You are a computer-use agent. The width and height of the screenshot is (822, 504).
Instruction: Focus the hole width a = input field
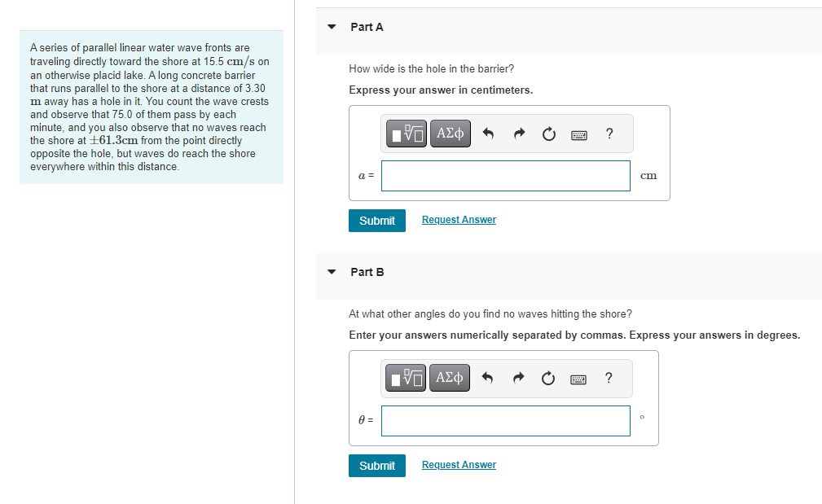point(506,176)
